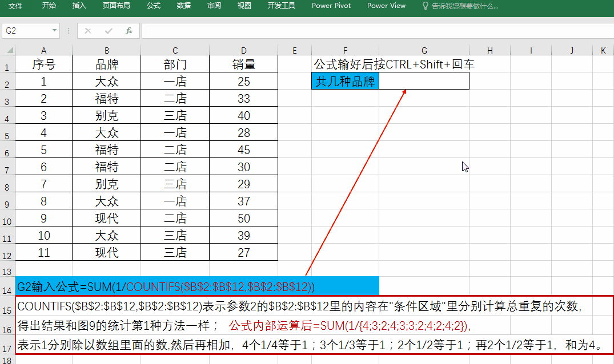Select column E header
Viewport: 614px width, 364px height.
click(x=295, y=50)
